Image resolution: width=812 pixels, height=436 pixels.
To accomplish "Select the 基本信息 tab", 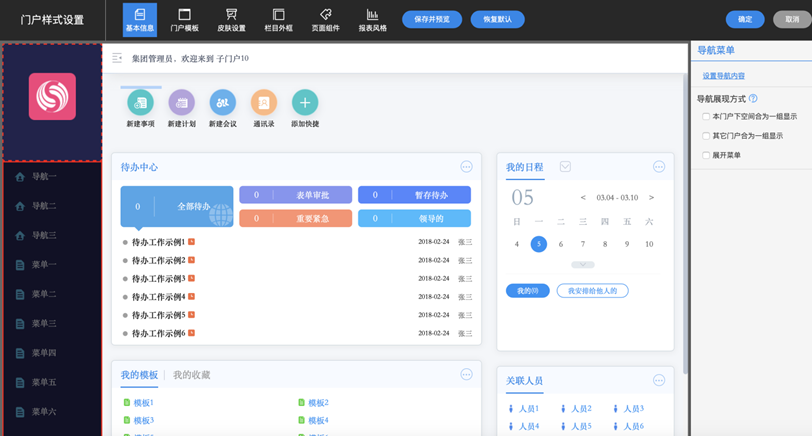I will (x=140, y=19).
